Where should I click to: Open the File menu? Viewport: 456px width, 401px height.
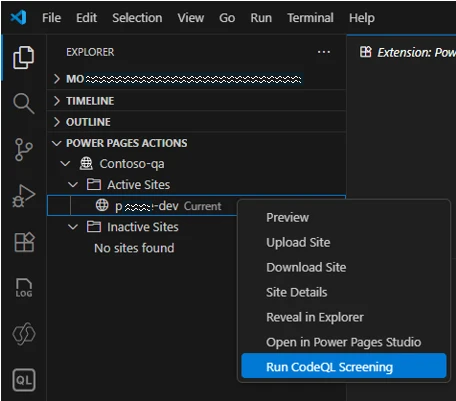[x=52, y=18]
